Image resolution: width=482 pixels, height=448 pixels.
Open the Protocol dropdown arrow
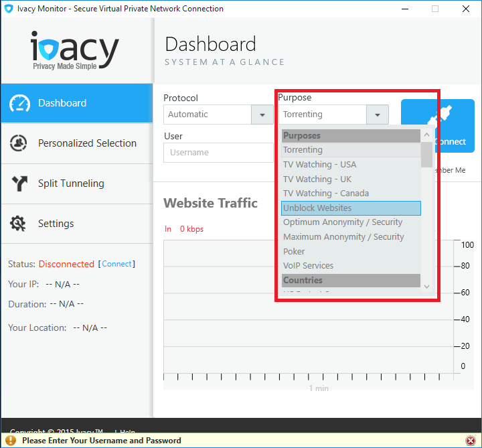tap(262, 115)
